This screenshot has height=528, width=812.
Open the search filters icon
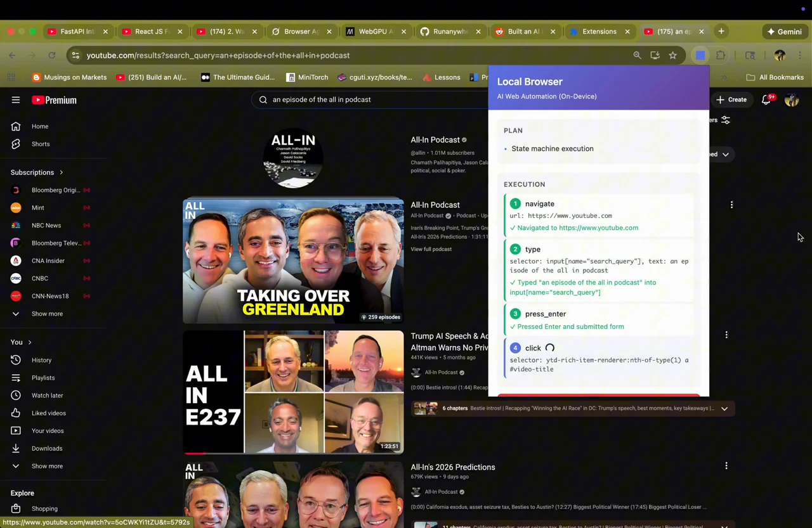(726, 120)
